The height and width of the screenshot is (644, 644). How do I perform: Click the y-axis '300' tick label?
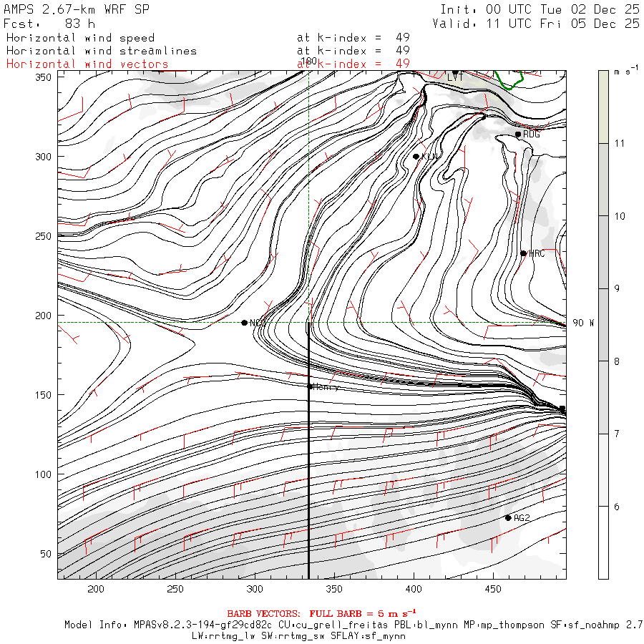click(x=43, y=157)
